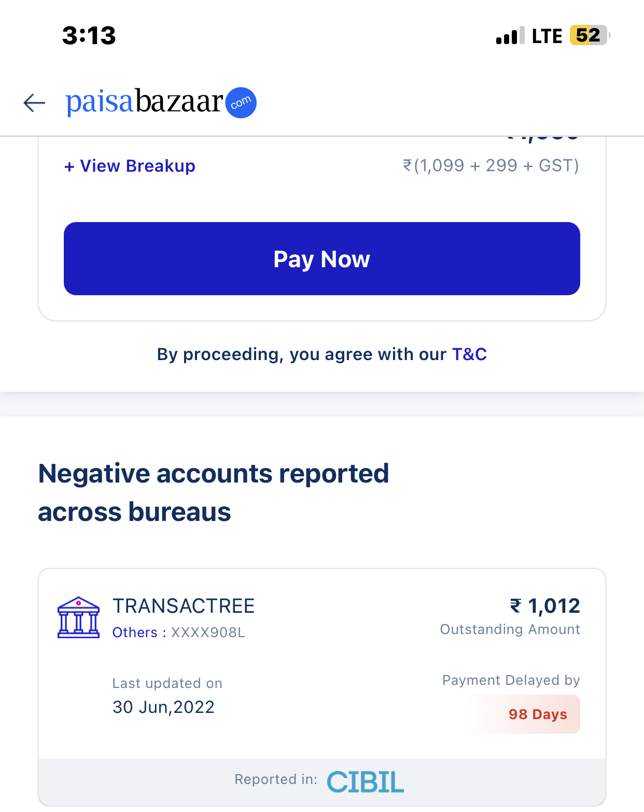Tap the LTE network indicator
Image resolution: width=644 pixels, height=812 pixels.
(x=547, y=36)
